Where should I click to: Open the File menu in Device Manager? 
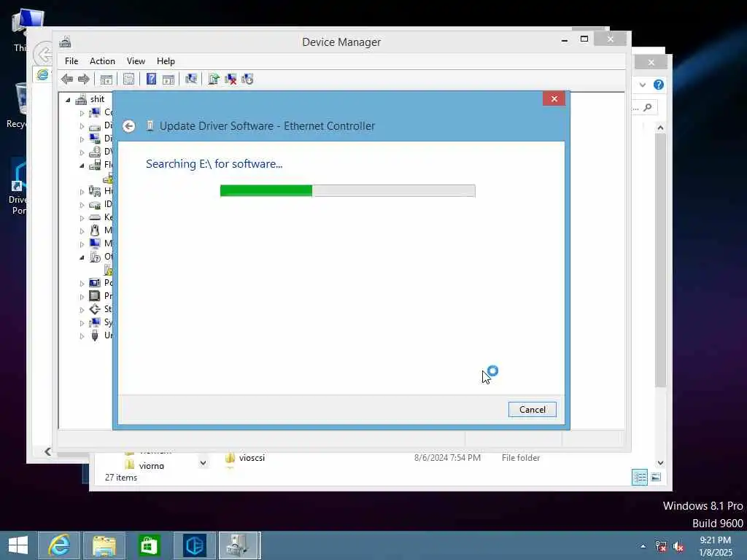71,61
